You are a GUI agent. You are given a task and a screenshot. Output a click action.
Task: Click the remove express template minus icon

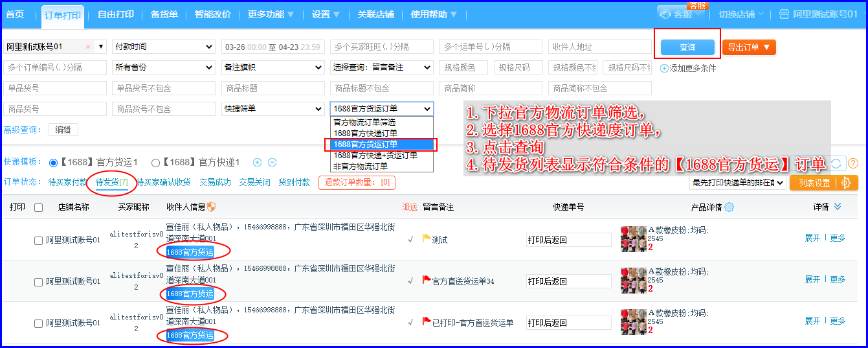[273, 163]
